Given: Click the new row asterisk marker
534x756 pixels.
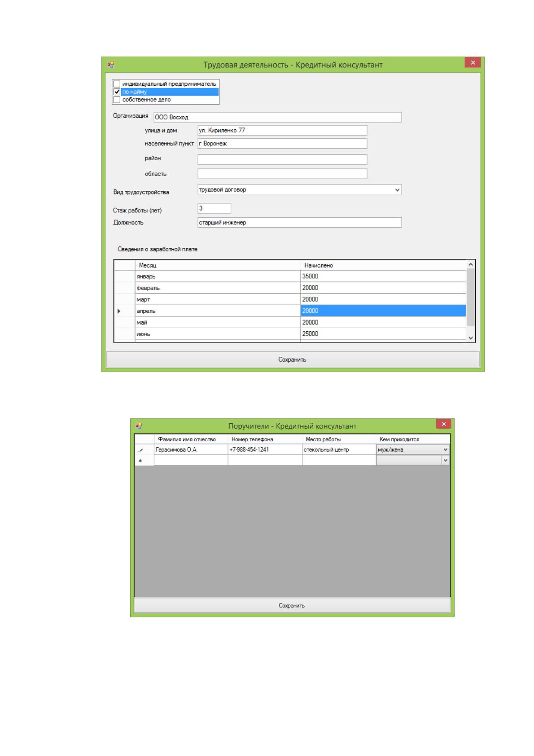Looking at the screenshot, I should (x=141, y=461).
